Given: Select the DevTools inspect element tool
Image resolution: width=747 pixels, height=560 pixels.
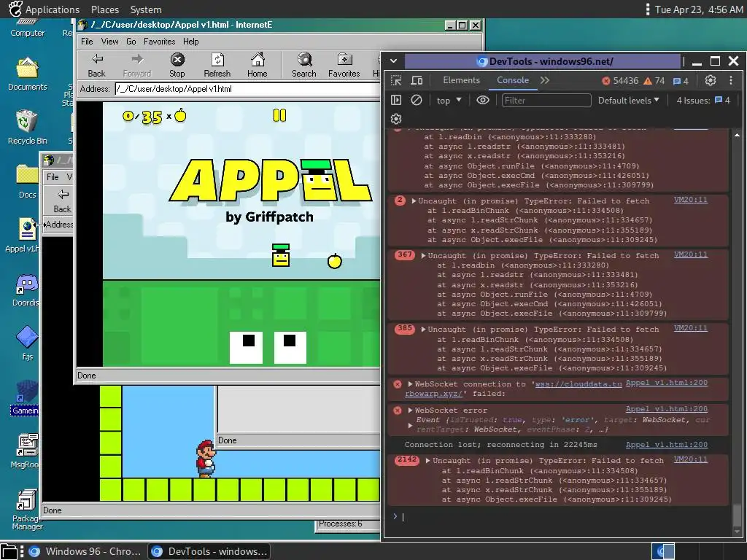Looking at the screenshot, I should pyautogui.click(x=396, y=80).
